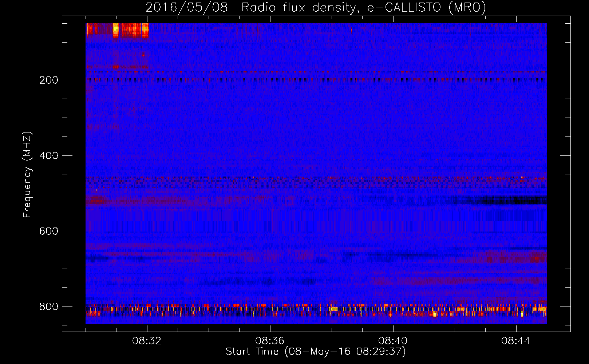This screenshot has width=589, height=364.
Task: Click the 'Start Time (08-May-16 08:29:37)' label
Action: pos(316,352)
